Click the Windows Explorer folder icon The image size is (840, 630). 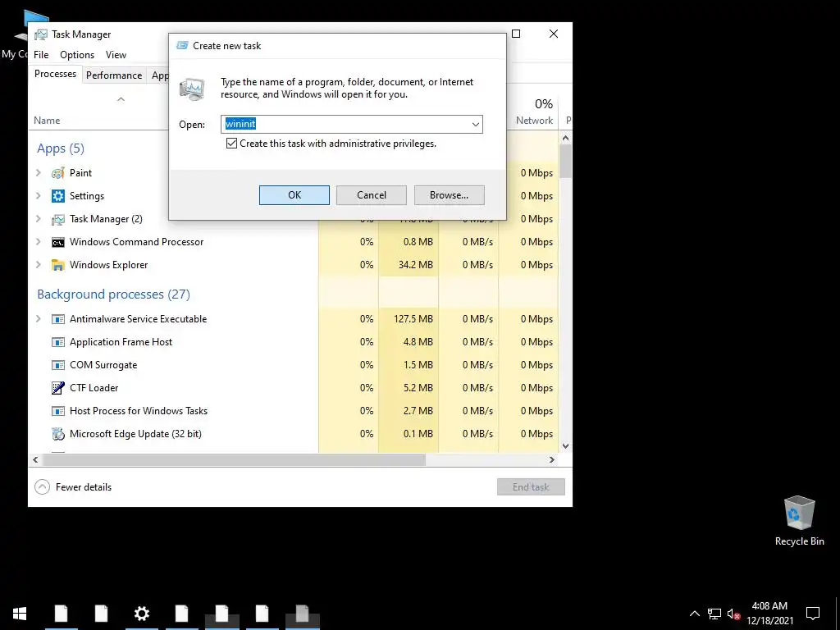coord(58,265)
